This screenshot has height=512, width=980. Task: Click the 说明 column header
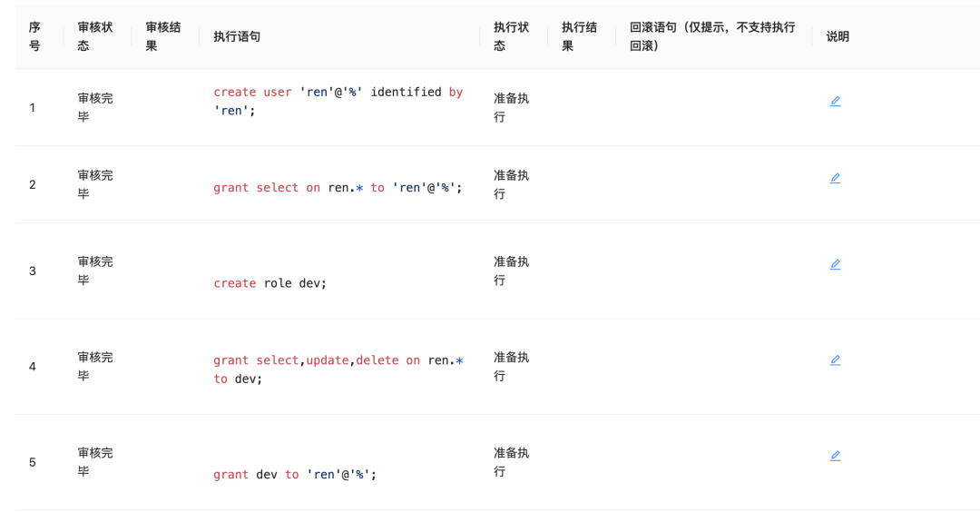838,36
